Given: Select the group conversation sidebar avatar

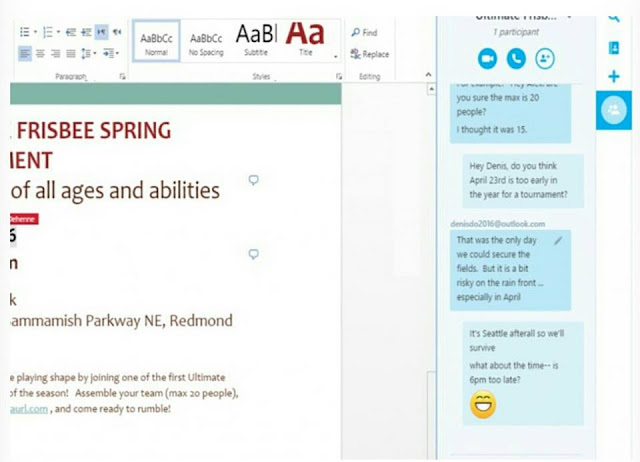Looking at the screenshot, I should click(x=613, y=110).
